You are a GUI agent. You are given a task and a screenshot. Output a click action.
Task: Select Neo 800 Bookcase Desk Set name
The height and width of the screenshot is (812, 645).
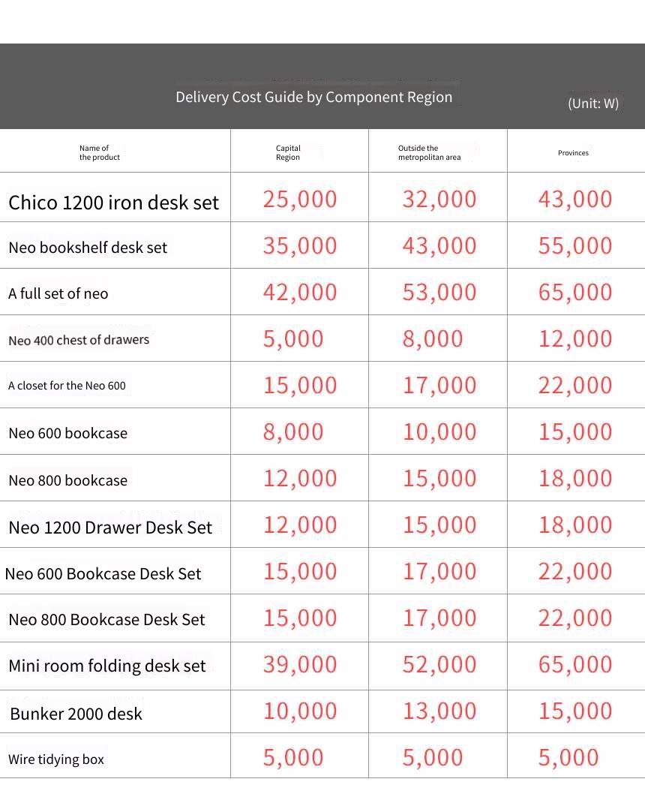[x=106, y=619]
